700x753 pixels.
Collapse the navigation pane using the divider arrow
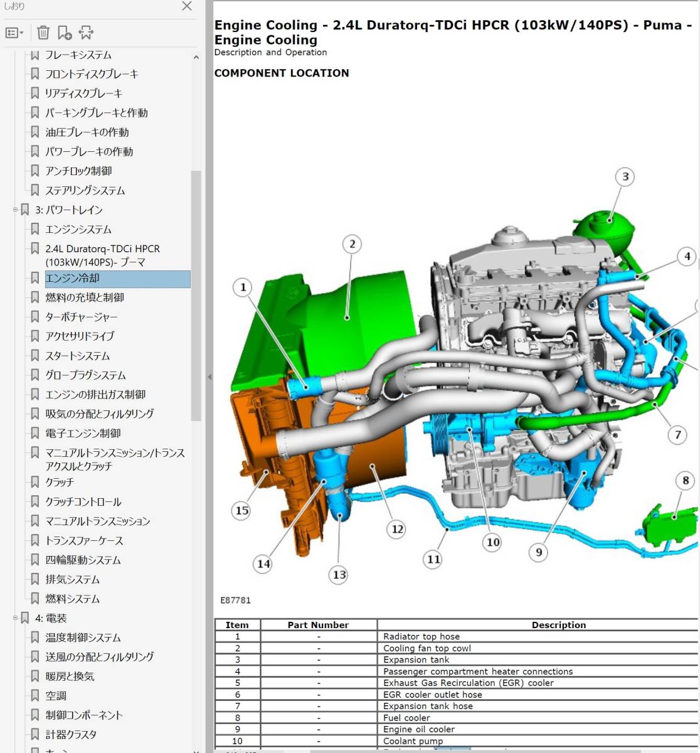point(209,376)
